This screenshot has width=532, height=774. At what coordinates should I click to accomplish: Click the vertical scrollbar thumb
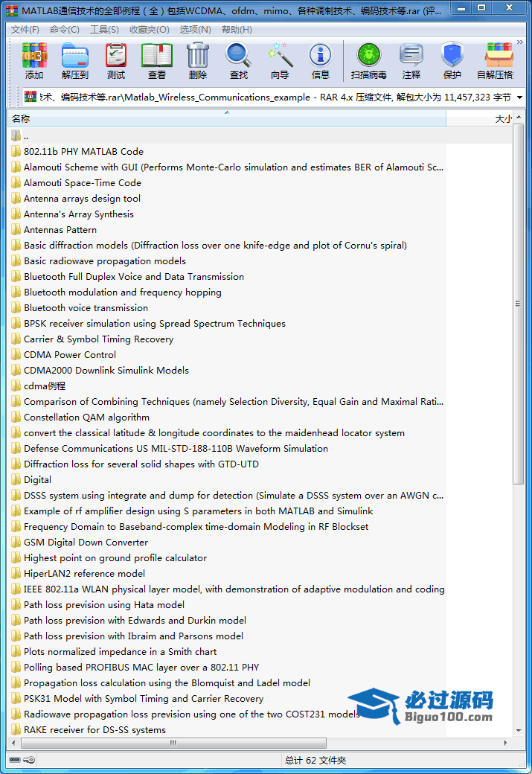click(518, 304)
